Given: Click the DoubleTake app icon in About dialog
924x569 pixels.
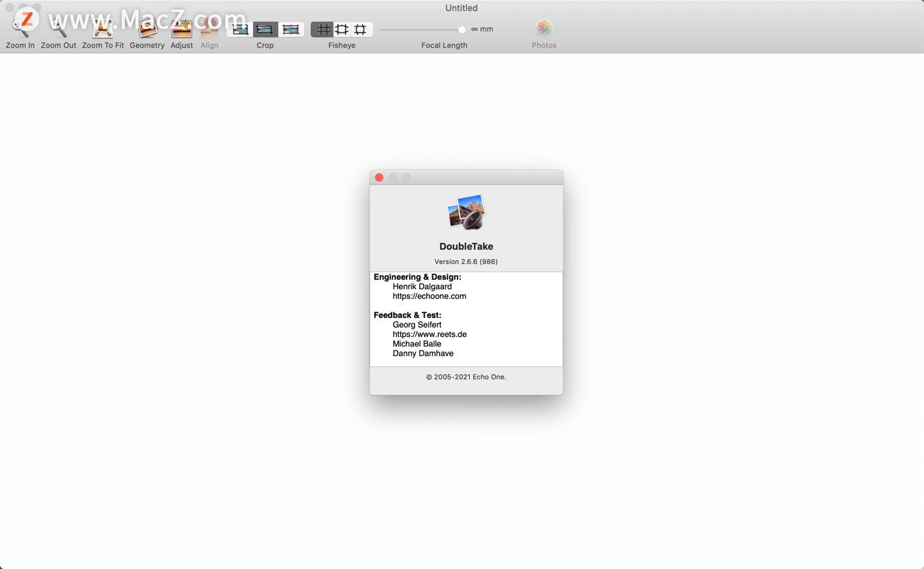Looking at the screenshot, I should pyautogui.click(x=466, y=212).
